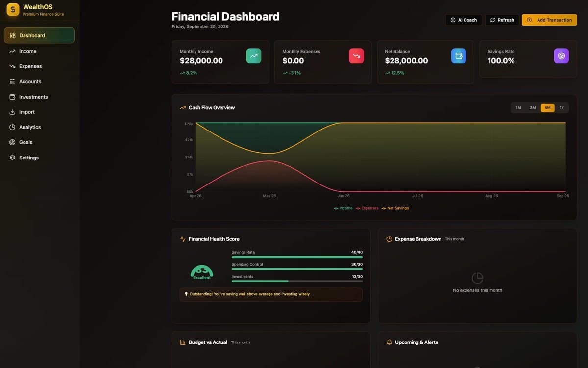
Task: Click the "No expenses this month" text
Action: point(477,290)
